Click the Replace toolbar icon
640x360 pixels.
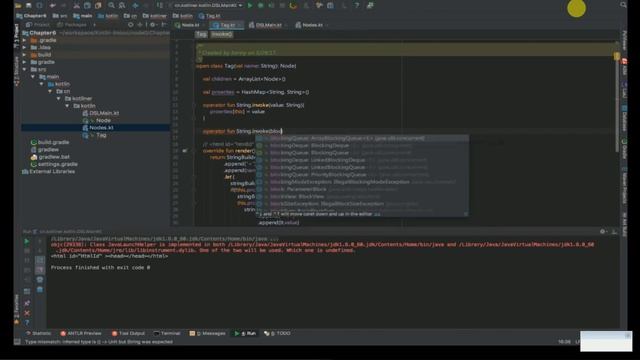122,6
